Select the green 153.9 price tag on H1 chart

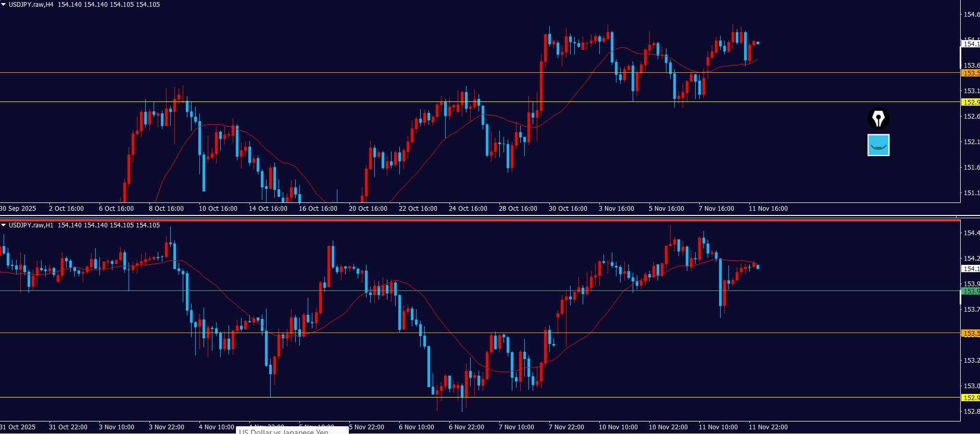coord(971,291)
